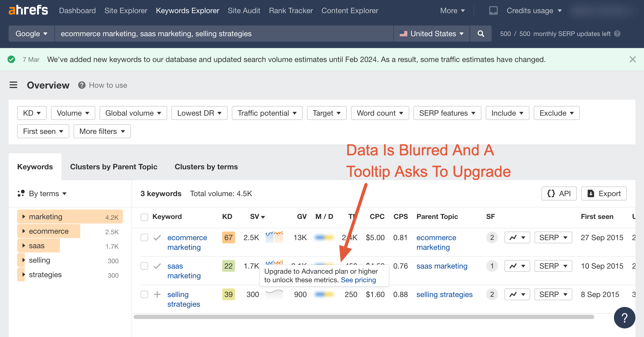Click SF badge 2 in ecommerce marketing row
644x337 pixels.
pos(492,237)
